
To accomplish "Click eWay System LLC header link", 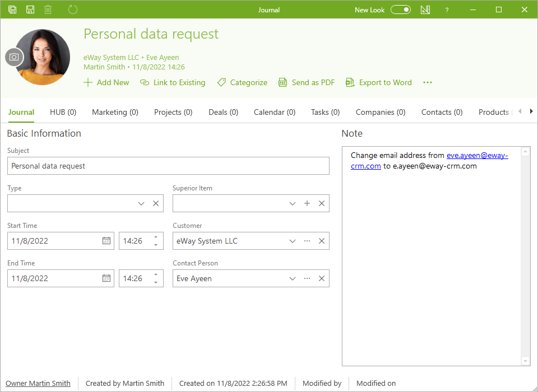I will pyautogui.click(x=111, y=57).
